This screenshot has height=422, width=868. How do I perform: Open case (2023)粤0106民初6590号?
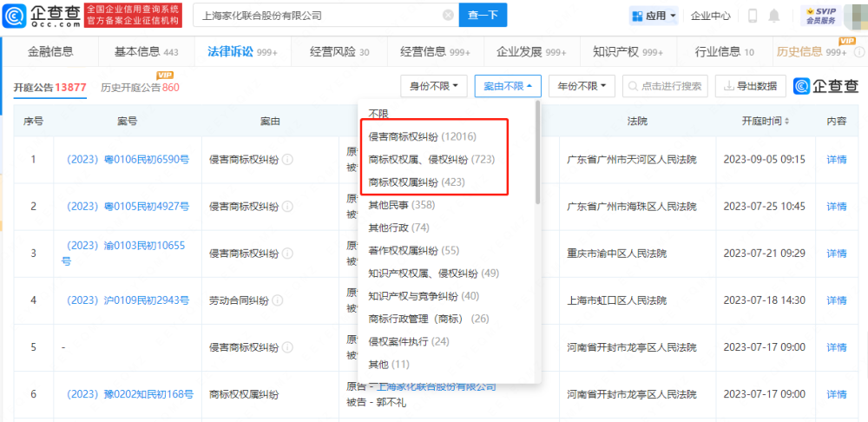coord(128,160)
